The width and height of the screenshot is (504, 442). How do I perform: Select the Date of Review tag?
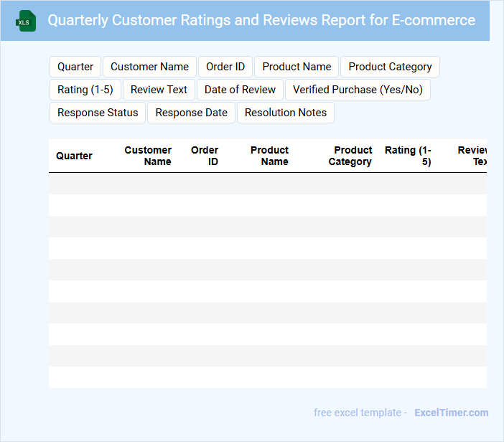240,90
